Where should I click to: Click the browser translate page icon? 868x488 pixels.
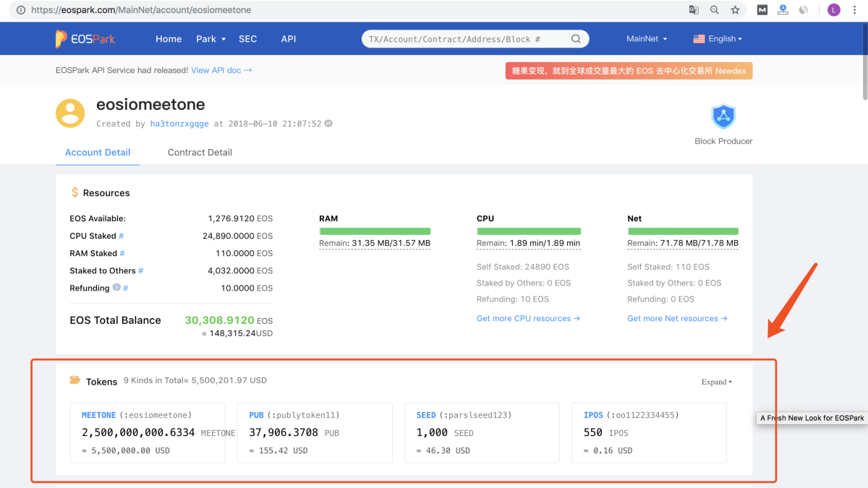694,10
